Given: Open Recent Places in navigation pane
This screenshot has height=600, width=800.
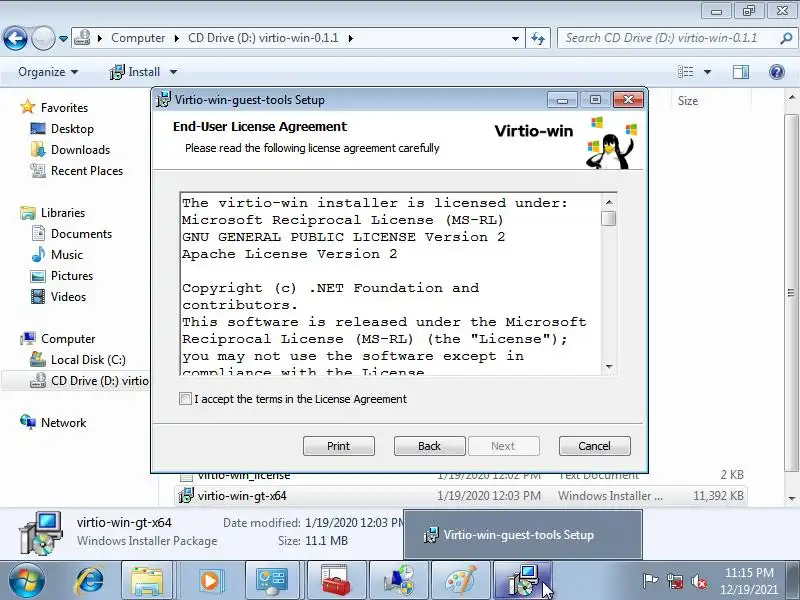Looking at the screenshot, I should [87, 170].
